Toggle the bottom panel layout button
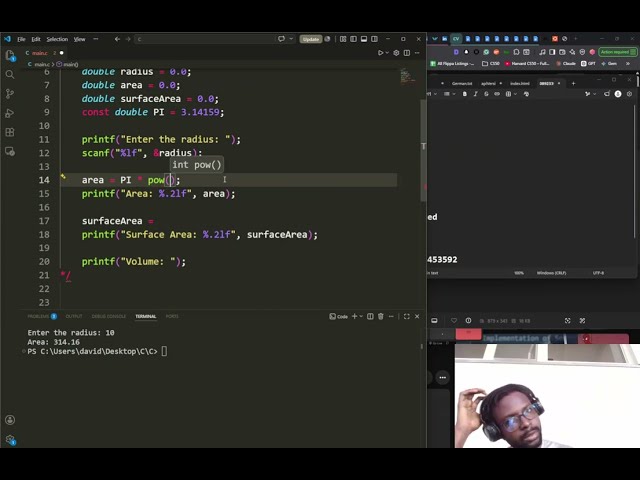This screenshot has width=640, height=480. click(364, 39)
